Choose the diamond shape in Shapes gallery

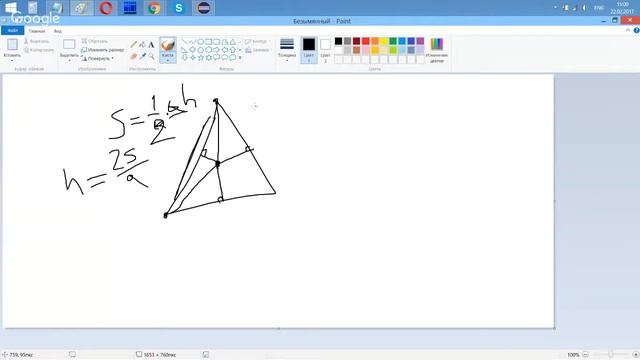(x=193, y=50)
